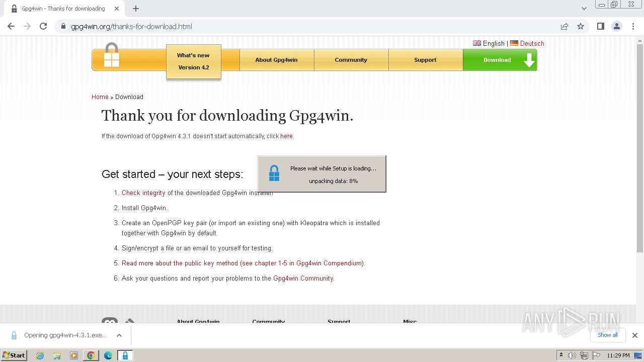Open the Support menu tab
644x362 pixels.
coord(426,60)
